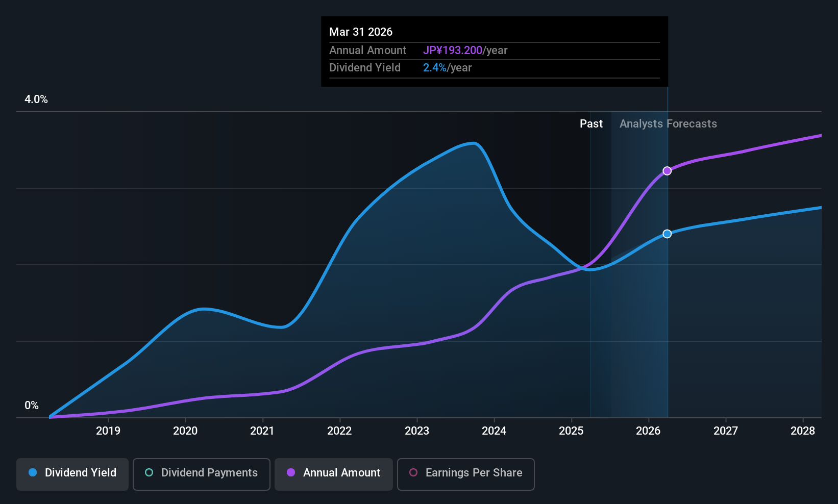Select the purple Annual Amount data point

[667, 171]
